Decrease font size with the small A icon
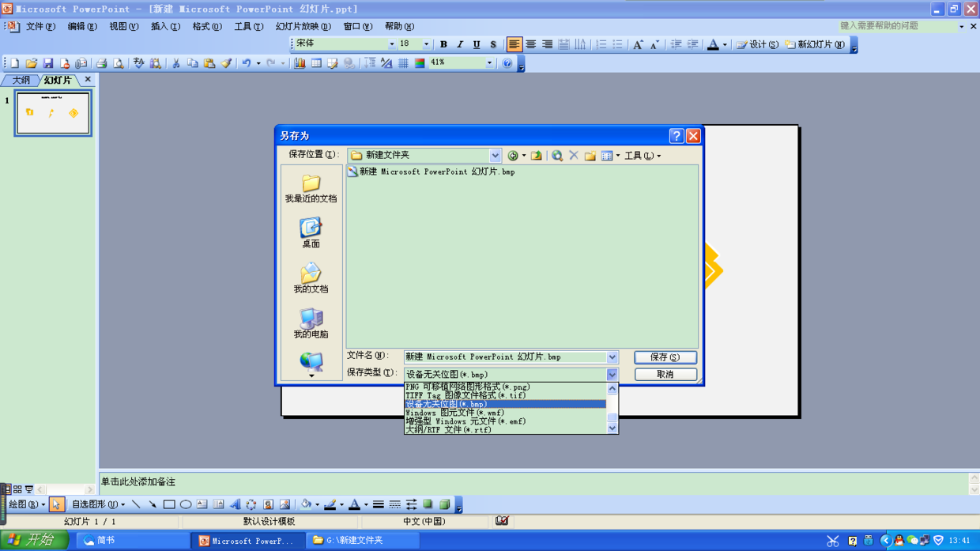The width and height of the screenshot is (980, 551). [654, 45]
